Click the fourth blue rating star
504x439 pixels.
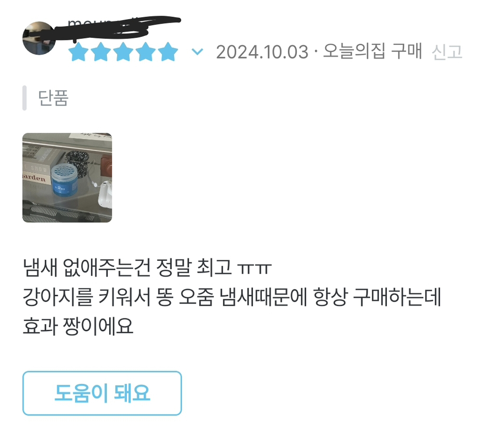coord(146,52)
